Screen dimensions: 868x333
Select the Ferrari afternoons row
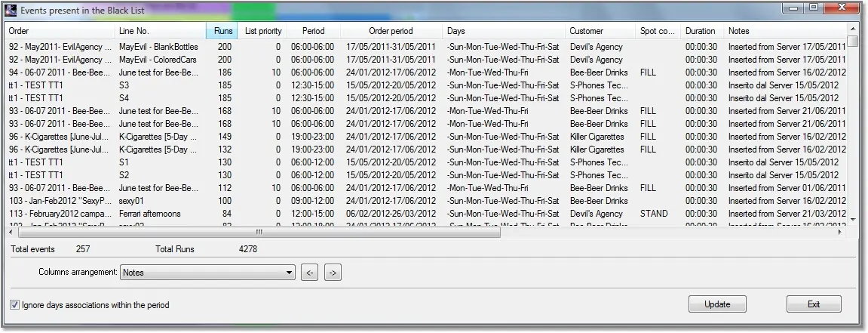click(x=149, y=214)
